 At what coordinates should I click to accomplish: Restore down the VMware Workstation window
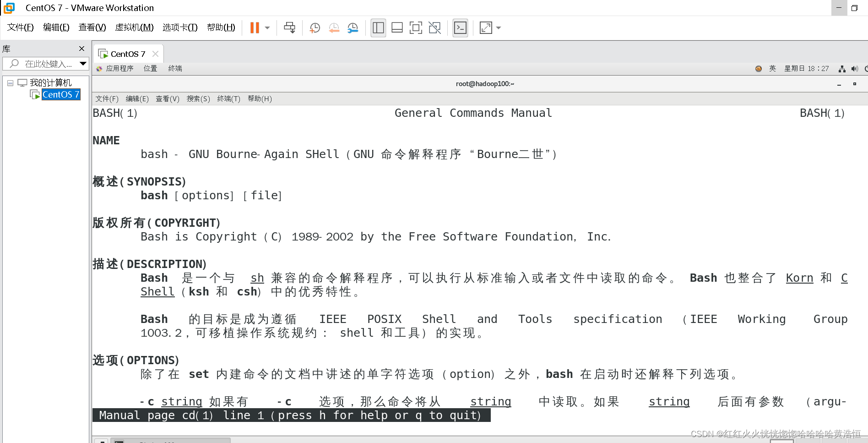tap(854, 8)
